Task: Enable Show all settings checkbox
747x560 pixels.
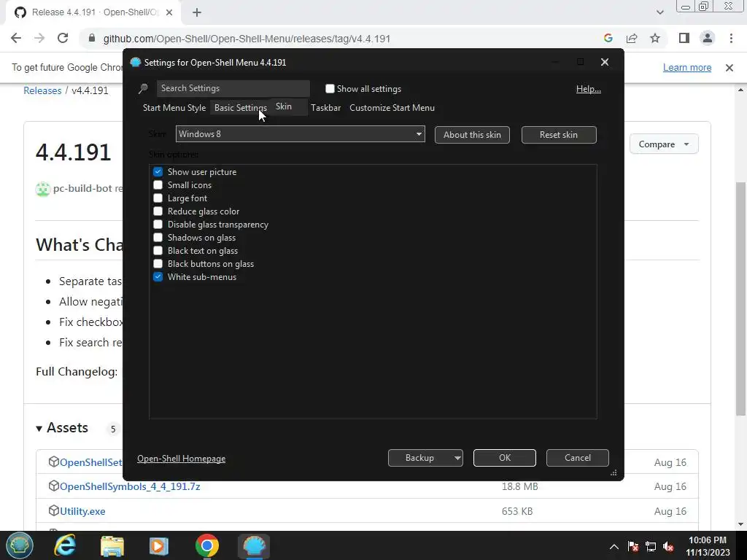Action: [x=330, y=88]
